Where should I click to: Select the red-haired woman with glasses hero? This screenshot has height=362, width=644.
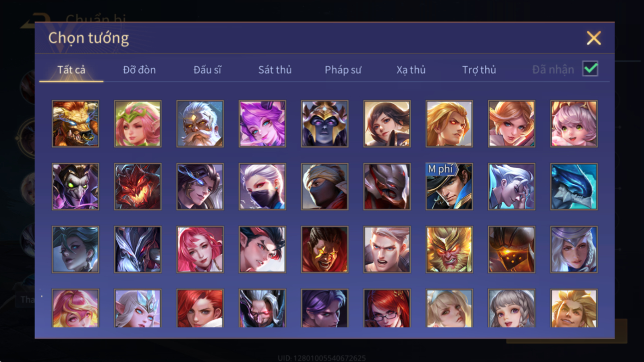click(386, 309)
